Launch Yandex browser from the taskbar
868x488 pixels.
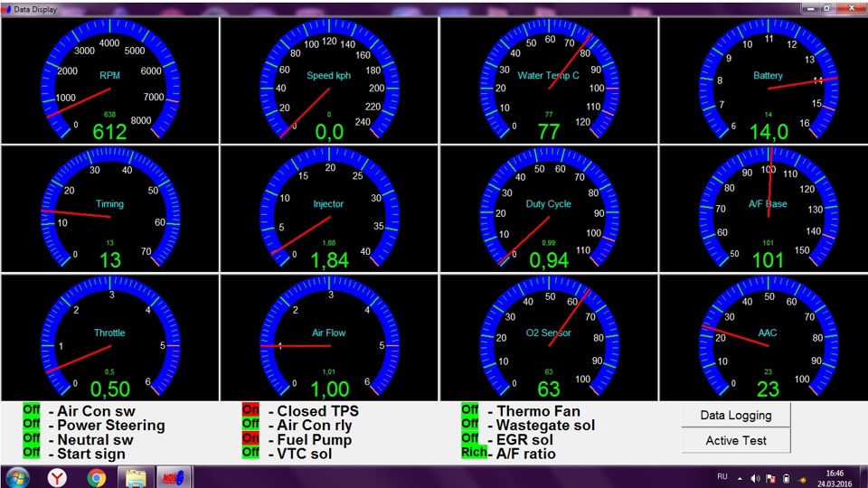[57, 477]
